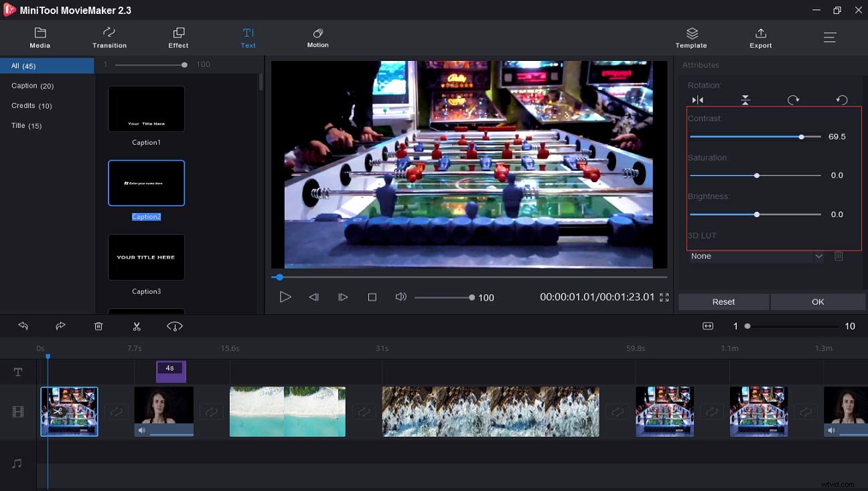Click the OK button
This screenshot has width=868, height=491.
click(818, 301)
